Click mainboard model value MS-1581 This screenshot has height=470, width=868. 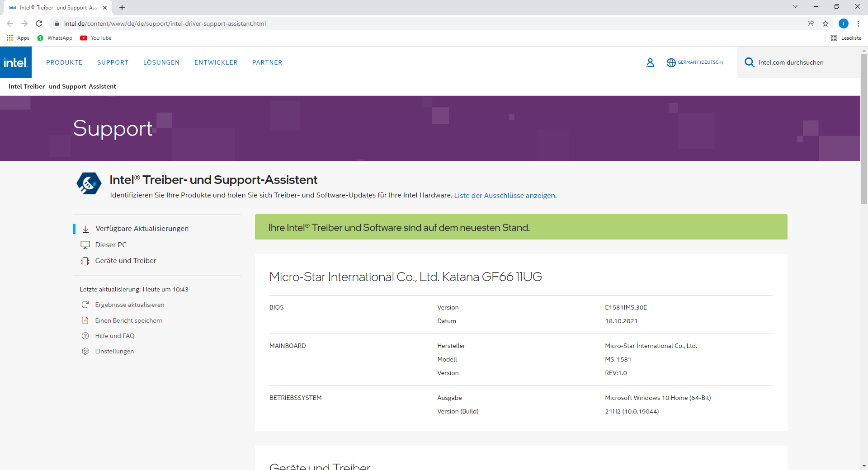point(618,359)
